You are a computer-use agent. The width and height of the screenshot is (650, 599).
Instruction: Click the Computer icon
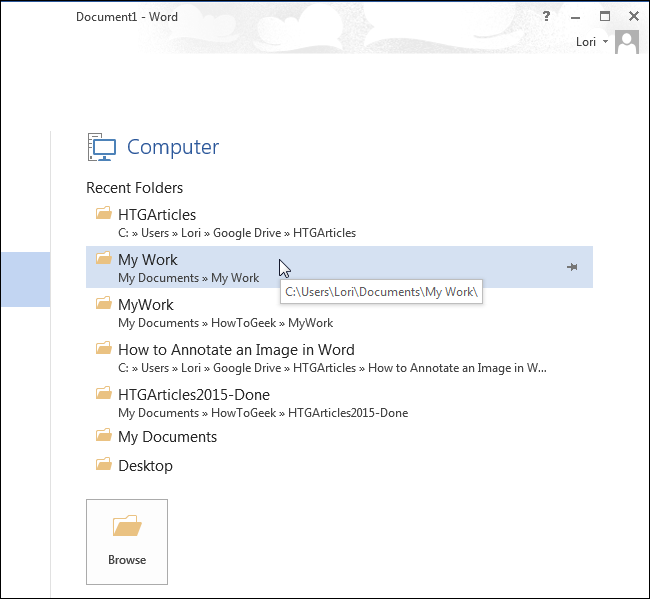(x=102, y=147)
